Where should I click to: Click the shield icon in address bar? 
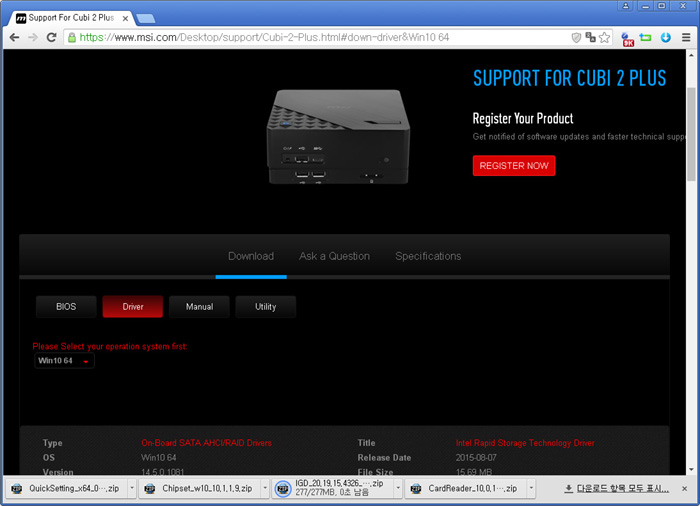pos(576,38)
